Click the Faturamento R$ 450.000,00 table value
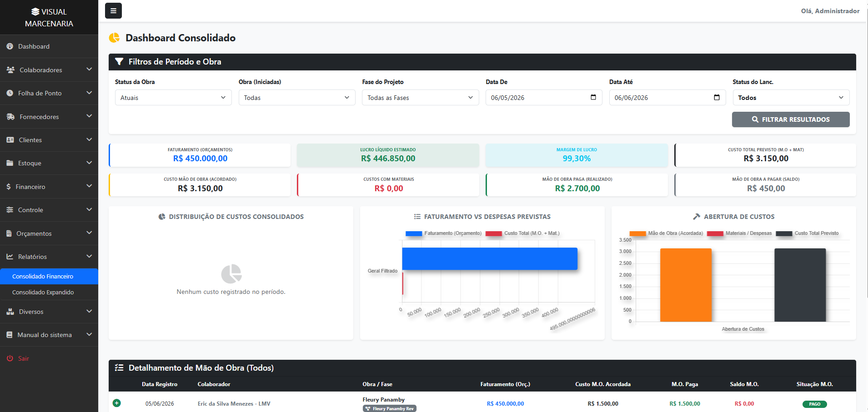Viewport: 868px width, 412px height. tap(505, 403)
